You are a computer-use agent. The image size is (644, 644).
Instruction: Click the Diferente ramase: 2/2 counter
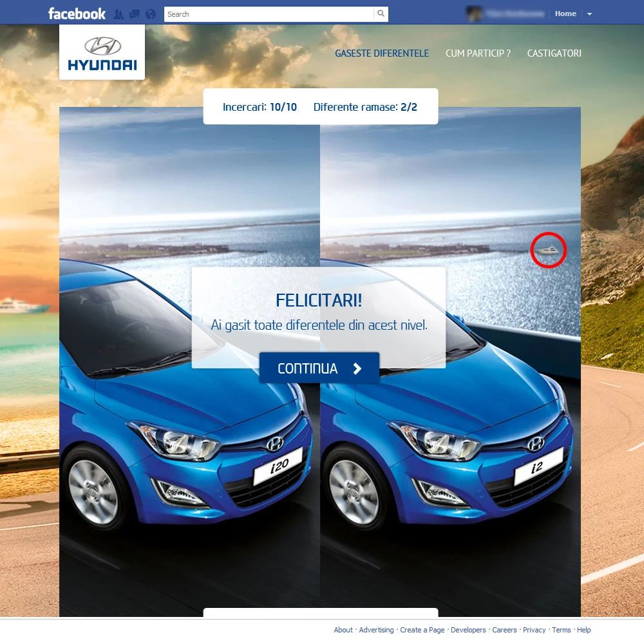365,107
